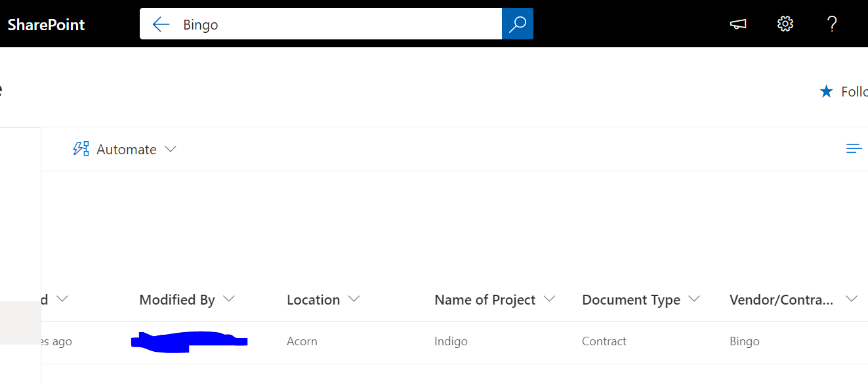This screenshot has height=384, width=868.
Task: Click the Acorn location cell
Action: tap(302, 341)
